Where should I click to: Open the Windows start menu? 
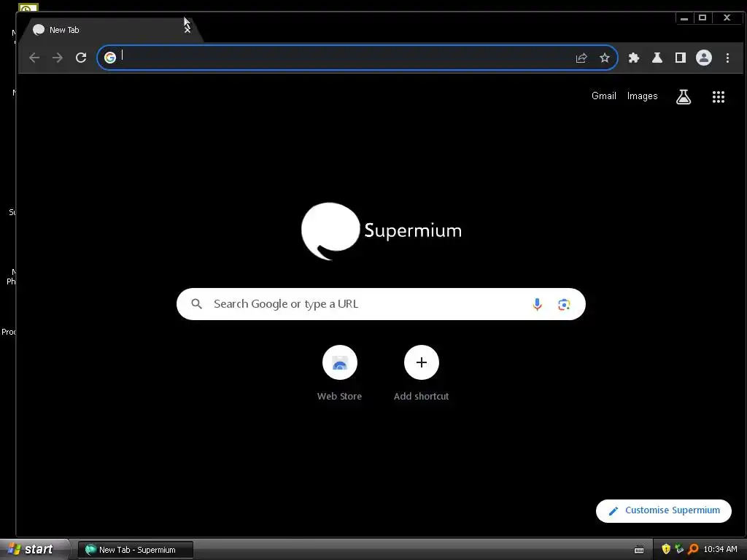pyautogui.click(x=34, y=549)
